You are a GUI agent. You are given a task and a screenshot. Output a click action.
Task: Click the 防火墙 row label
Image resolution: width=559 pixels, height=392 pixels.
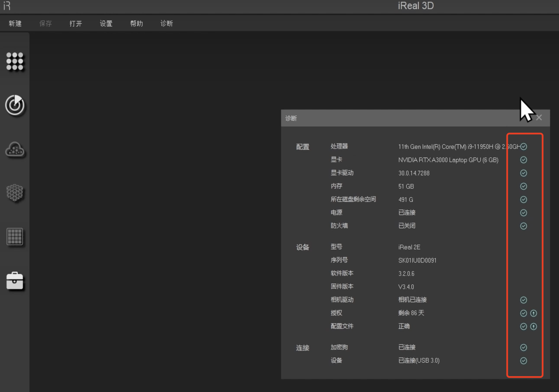[339, 226]
